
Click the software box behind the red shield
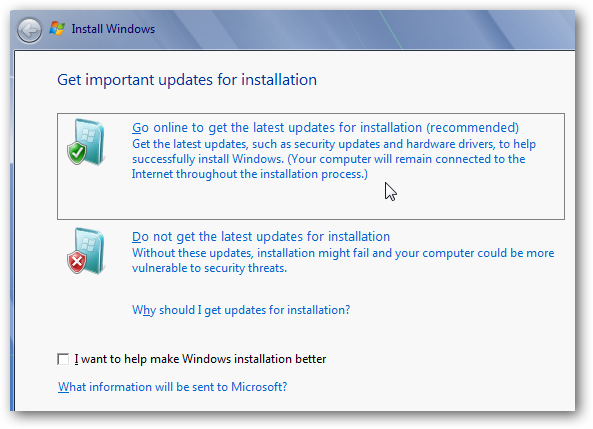coord(91,250)
